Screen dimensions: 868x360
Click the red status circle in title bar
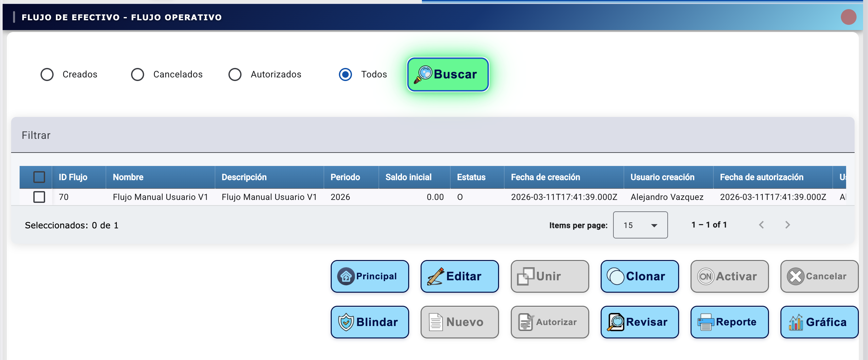(849, 17)
